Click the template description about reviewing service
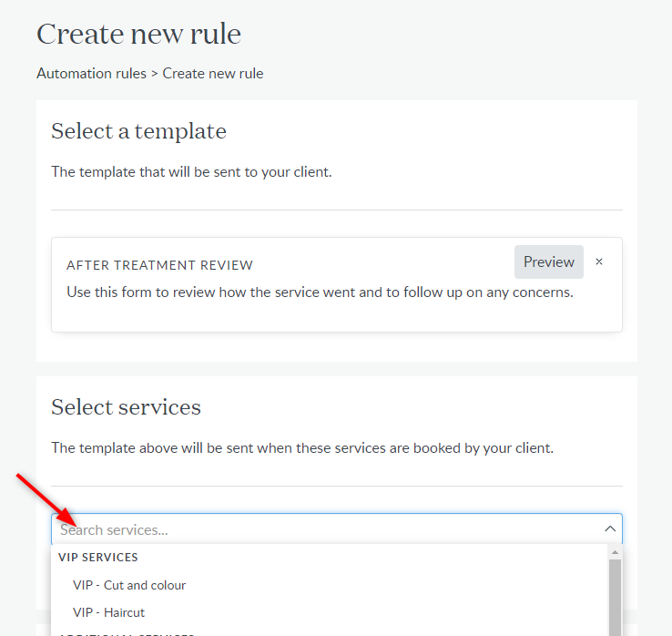The width and height of the screenshot is (672, 636). click(x=320, y=292)
